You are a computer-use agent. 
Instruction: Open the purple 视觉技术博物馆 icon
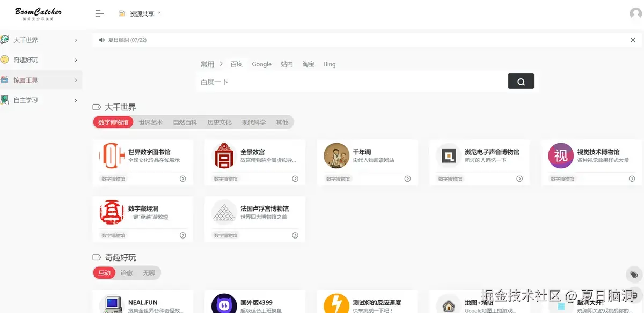pos(561,156)
